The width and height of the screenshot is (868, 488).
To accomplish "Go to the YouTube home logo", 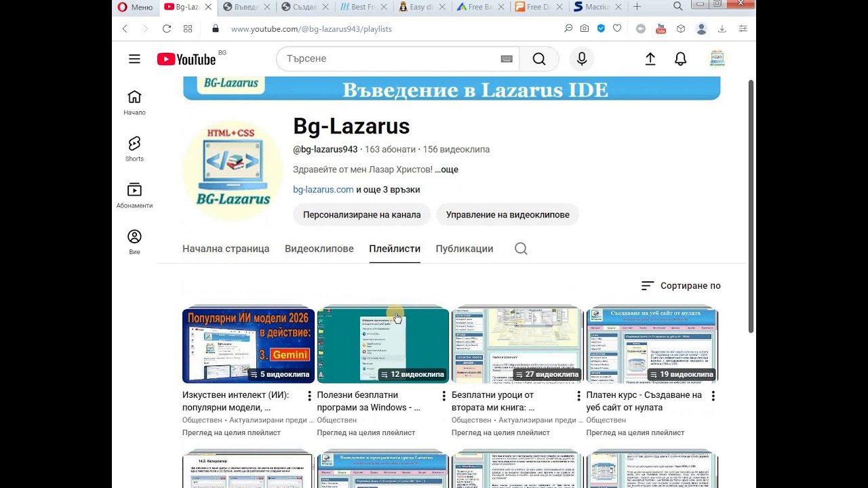I will pos(186,59).
